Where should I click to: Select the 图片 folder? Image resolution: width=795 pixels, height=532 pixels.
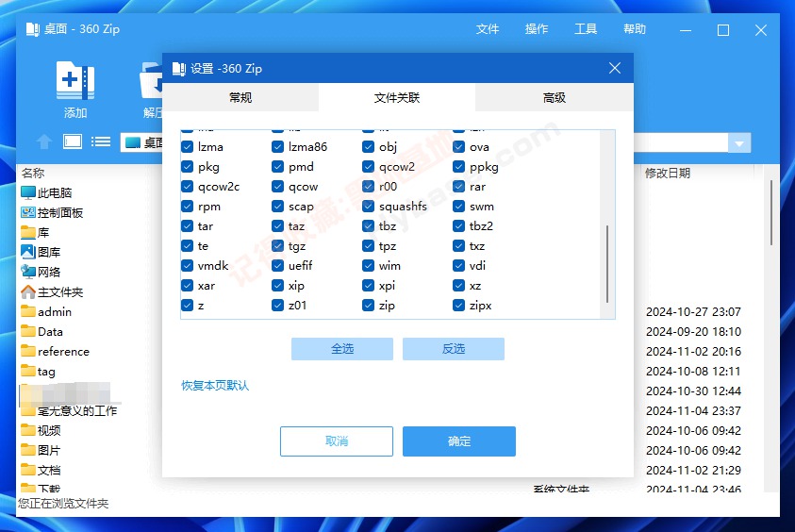click(x=41, y=450)
